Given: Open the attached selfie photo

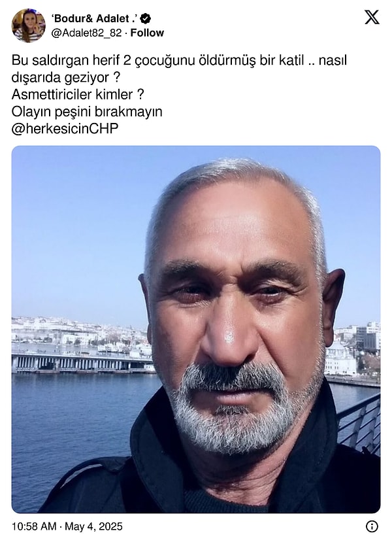Looking at the screenshot, I should tap(196, 330).
